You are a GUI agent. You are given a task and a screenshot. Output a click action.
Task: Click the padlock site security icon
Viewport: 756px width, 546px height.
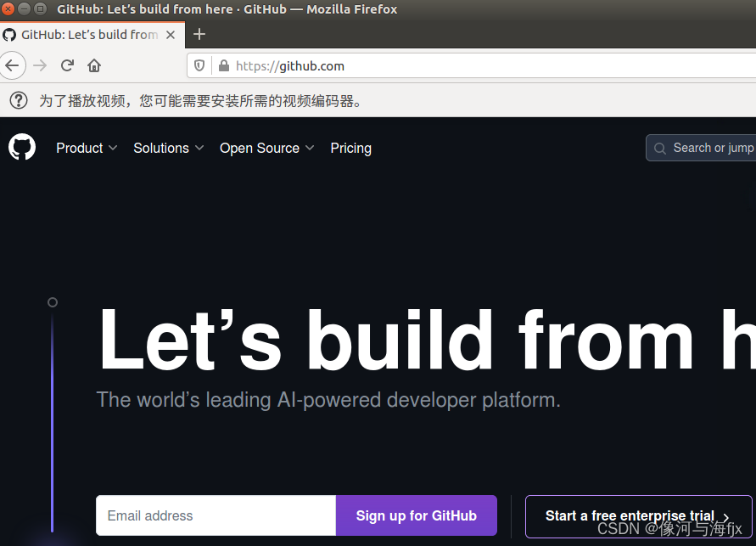point(224,65)
